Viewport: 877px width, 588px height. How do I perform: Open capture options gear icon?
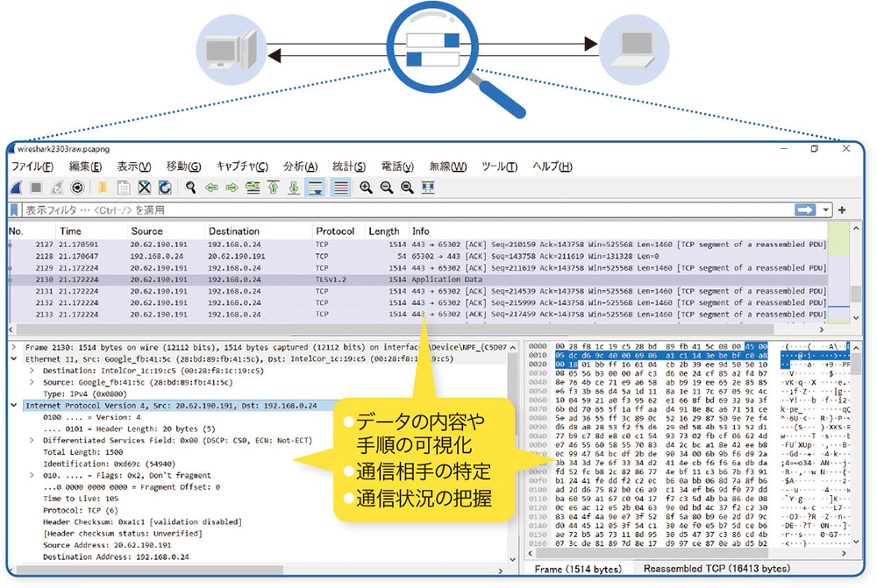click(77, 188)
